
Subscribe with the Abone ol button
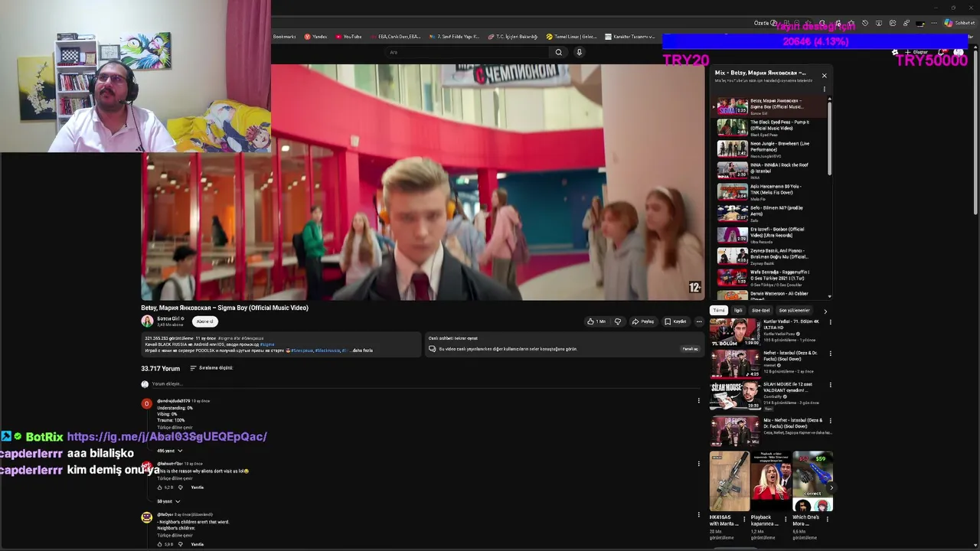point(204,321)
